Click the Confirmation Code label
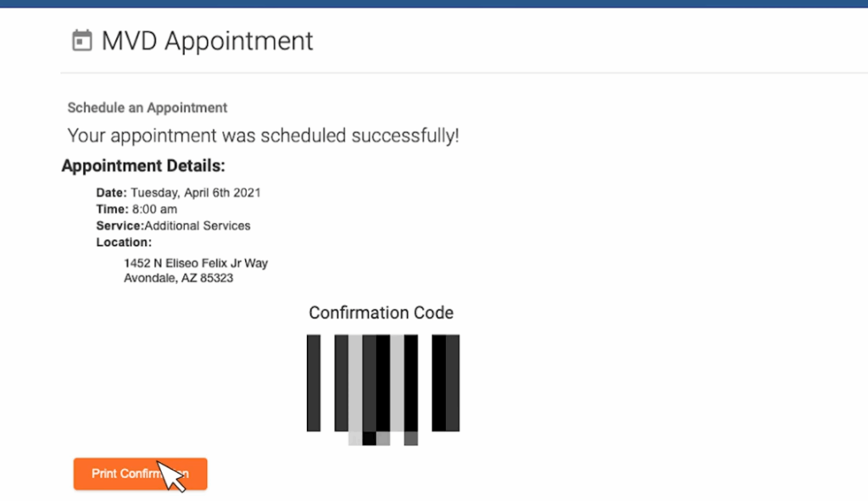This screenshot has height=501, width=868. point(381,313)
